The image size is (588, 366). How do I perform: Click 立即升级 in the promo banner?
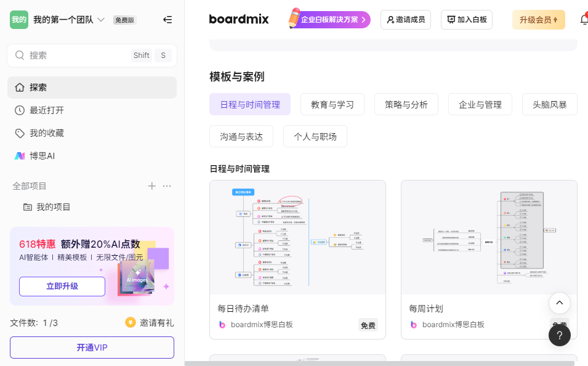(62, 287)
